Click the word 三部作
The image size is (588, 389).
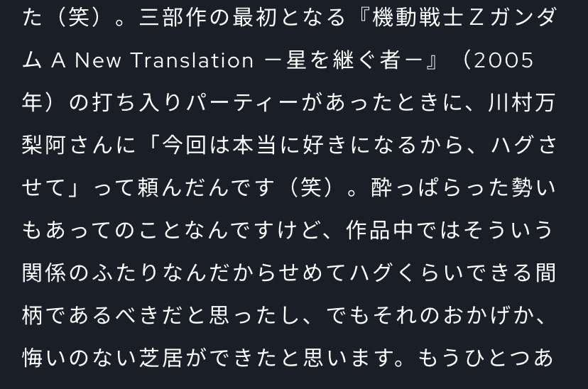coord(173,18)
